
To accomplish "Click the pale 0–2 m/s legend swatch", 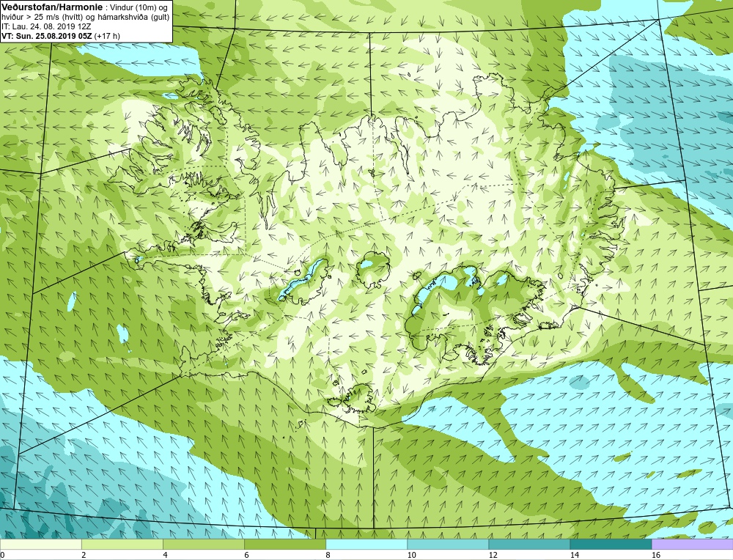I will tap(40, 544).
